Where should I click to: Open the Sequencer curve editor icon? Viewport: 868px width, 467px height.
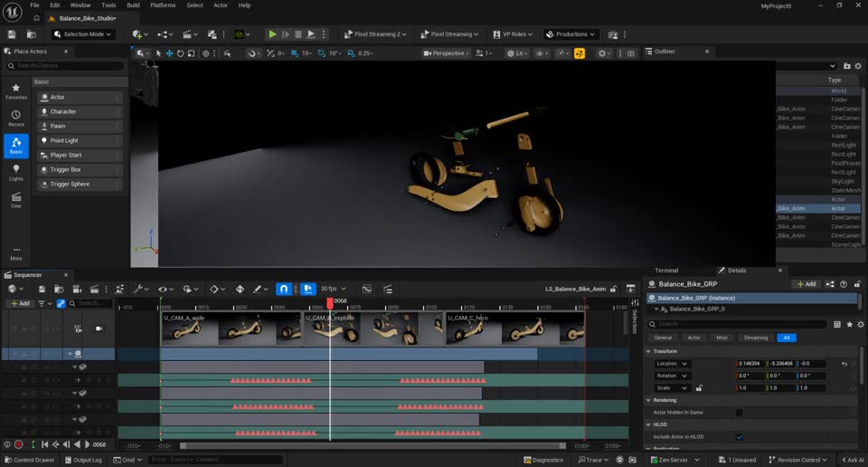366,290
